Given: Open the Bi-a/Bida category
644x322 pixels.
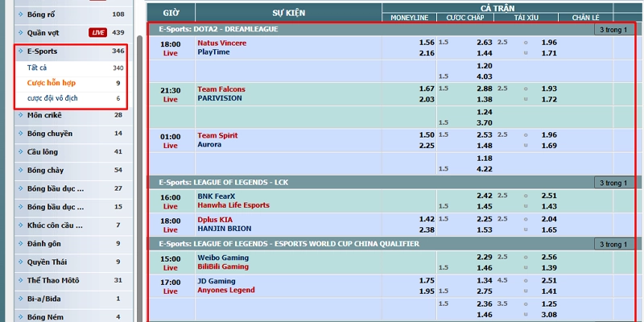Looking at the screenshot, I should point(43,299).
